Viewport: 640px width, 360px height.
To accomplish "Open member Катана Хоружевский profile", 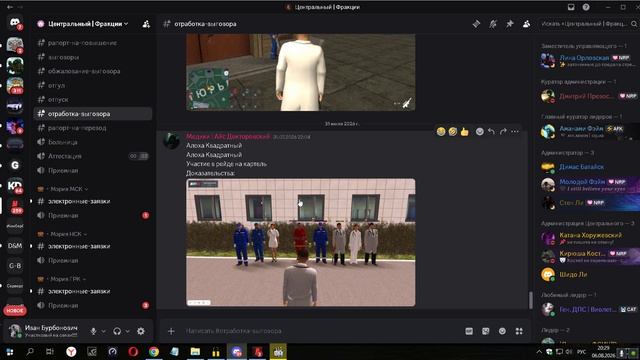I will click(x=588, y=238).
